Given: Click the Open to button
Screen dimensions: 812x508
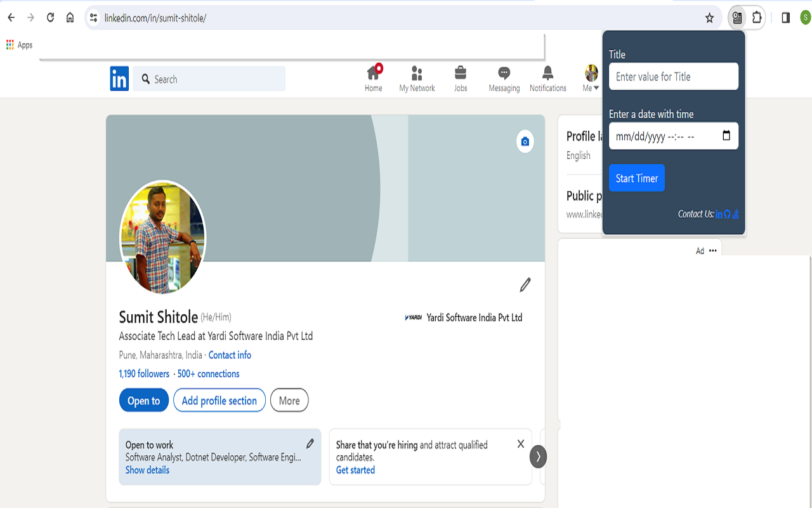Looking at the screenshot, I should [144, 400].
